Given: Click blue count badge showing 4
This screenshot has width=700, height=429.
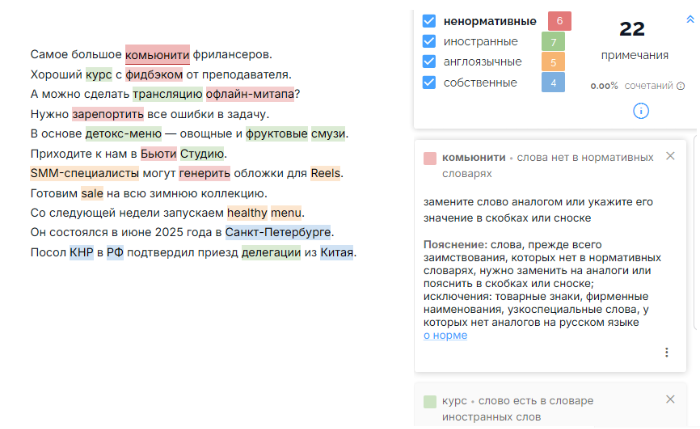Looking at the screenshot, I should 553,83.
